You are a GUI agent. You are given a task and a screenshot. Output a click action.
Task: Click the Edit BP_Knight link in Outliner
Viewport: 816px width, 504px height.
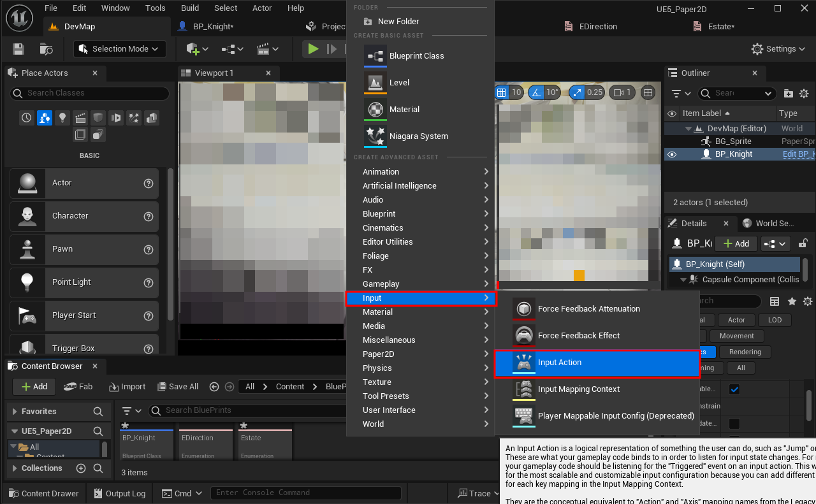[x=799, y=154]
